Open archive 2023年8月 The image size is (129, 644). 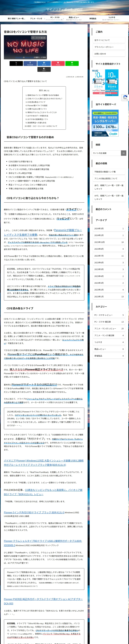click(x=109, y=249)
